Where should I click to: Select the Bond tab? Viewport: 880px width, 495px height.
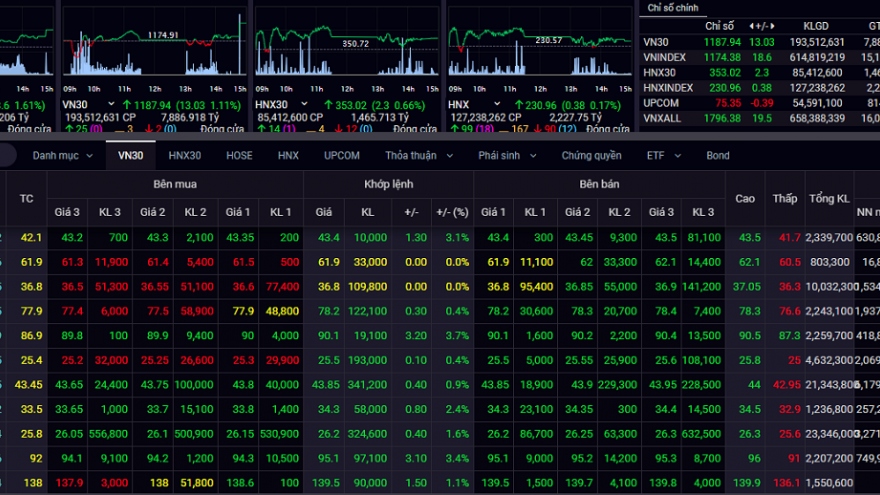[718, 156]
